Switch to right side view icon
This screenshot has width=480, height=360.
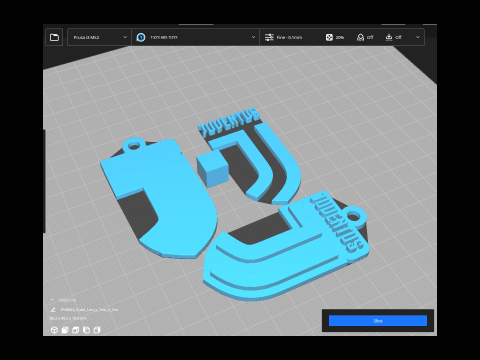pos(97,330)
